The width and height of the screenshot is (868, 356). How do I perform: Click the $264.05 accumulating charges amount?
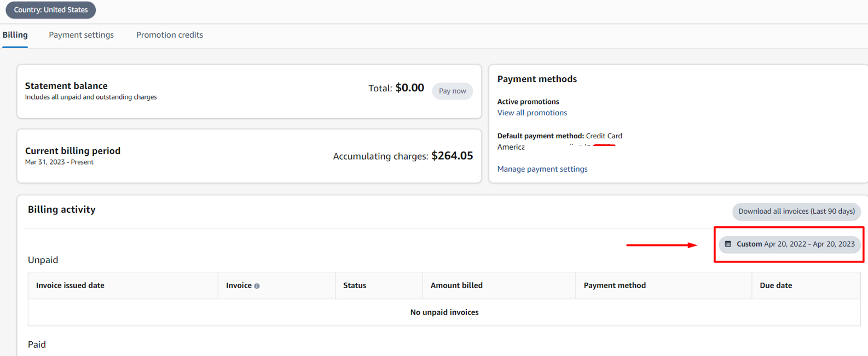(x=452, y=156)
